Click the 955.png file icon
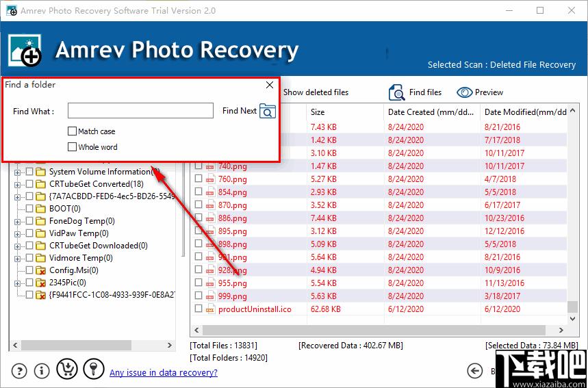Image resolution: width=588 pixels, height=388 pixels. pyautogui.click(x=210, y=283)
